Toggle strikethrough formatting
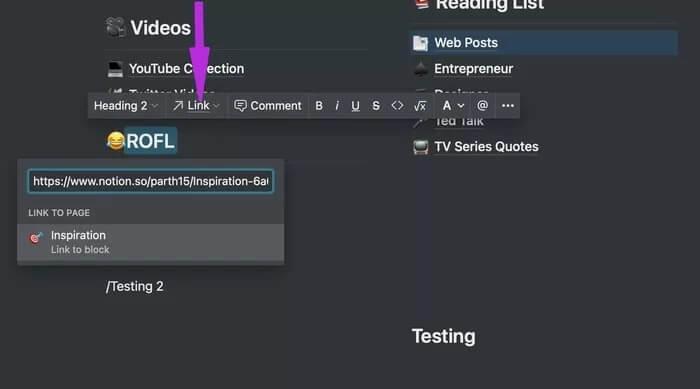 tap(376, 106)
